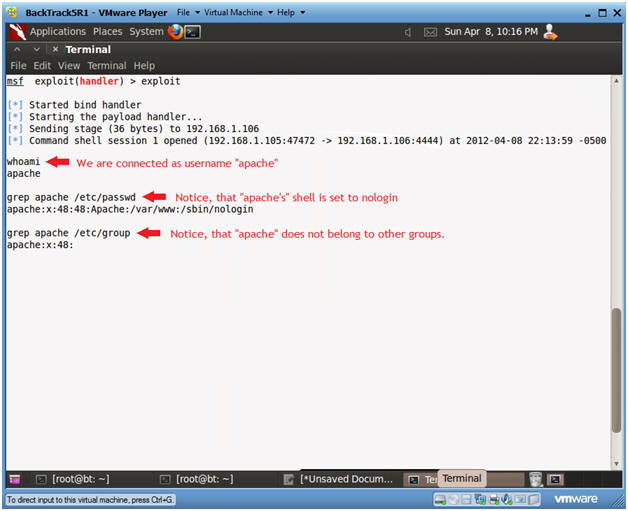Select the workspace switcher terminal thumbnail
This screenshot has height=511, width=628.
coord(555,479)
